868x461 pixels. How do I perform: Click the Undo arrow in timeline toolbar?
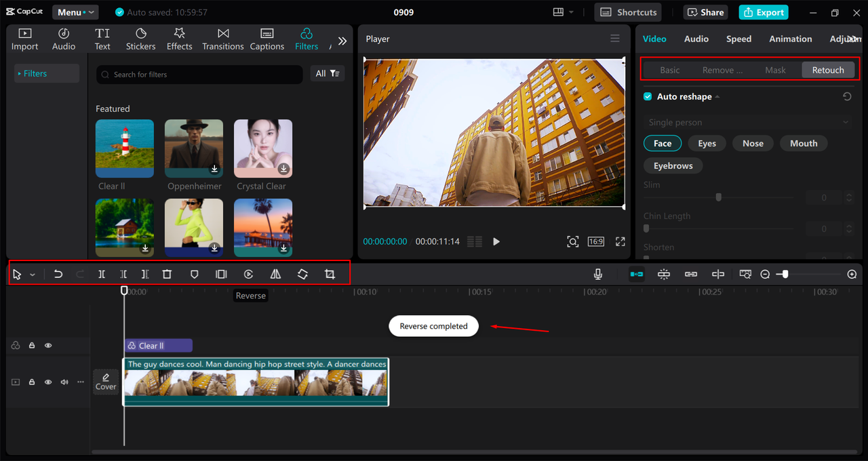pos(58,274)
